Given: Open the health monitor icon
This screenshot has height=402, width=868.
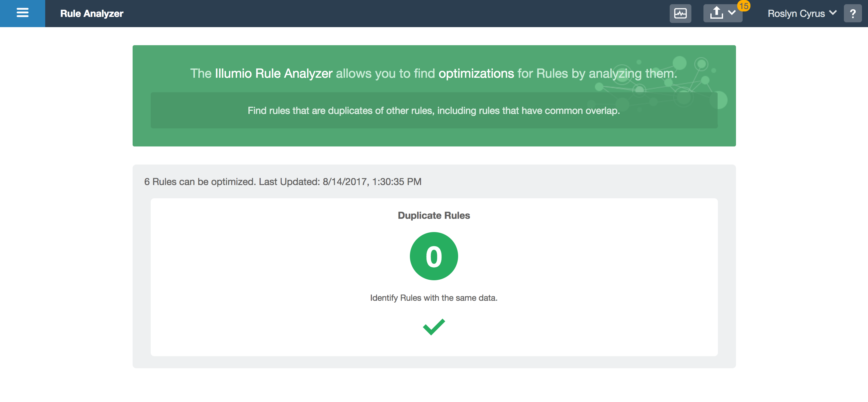Looking at the screenshot, I should (680, 14).
